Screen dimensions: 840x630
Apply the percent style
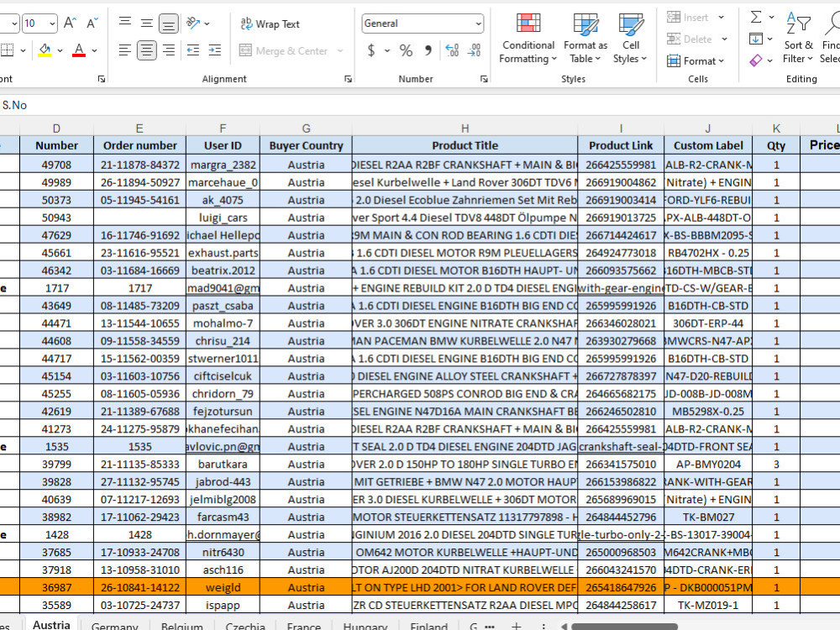(x=406, y=50)
